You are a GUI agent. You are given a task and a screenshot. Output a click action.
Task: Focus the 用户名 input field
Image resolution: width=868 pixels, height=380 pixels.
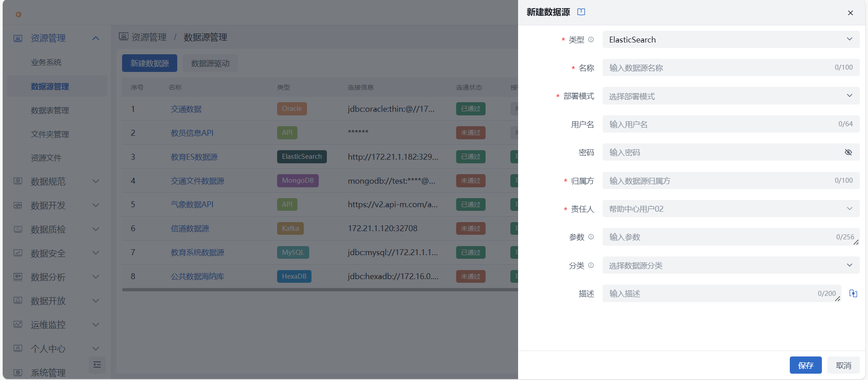pos(731,124)
